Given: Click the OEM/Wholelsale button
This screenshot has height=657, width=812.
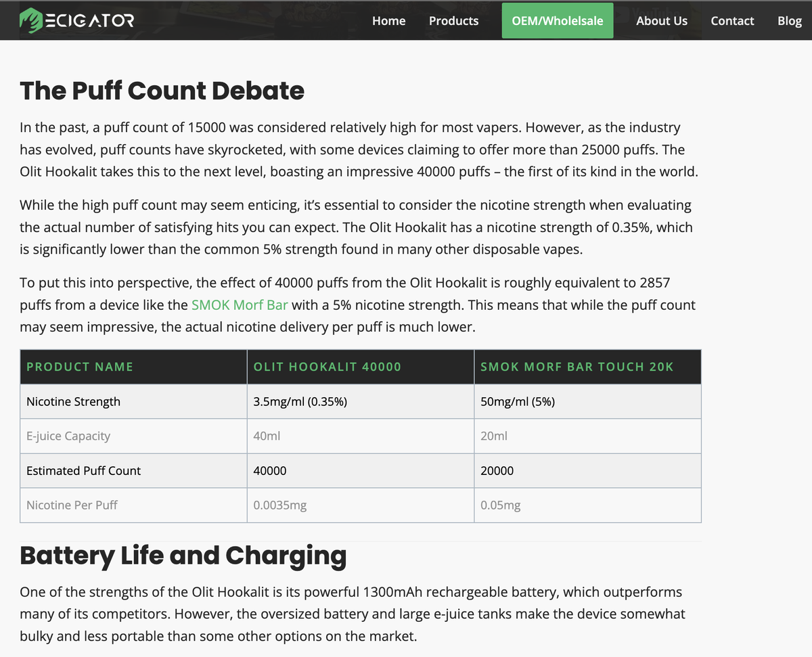Looking at the screenshot, I should [x=558, y=21].
